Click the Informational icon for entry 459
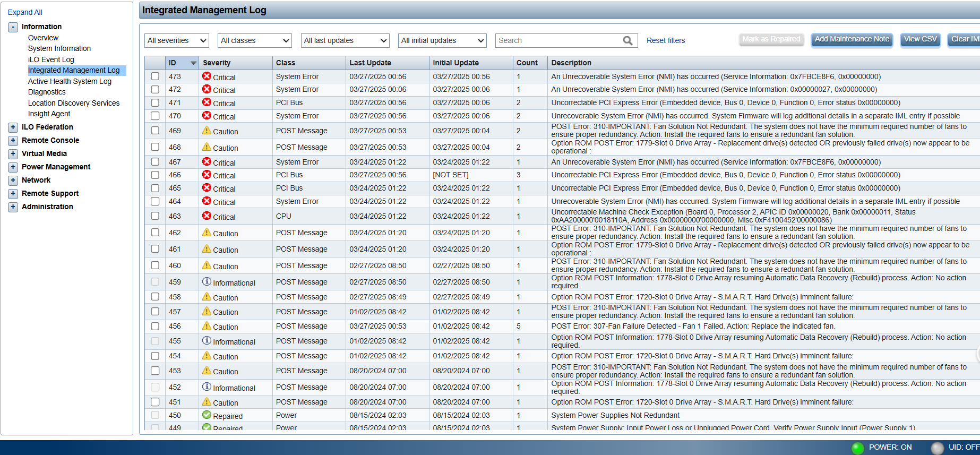Screen dimensions: 980x455 pos(207,282)
